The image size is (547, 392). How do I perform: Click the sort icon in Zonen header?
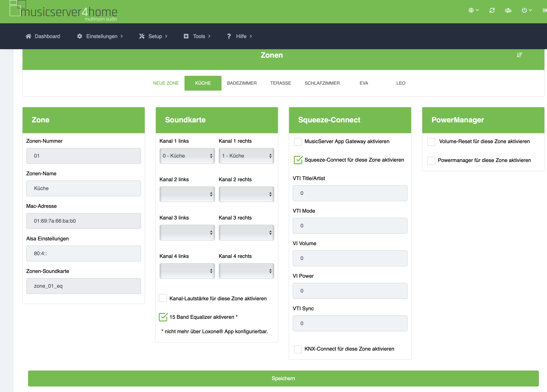pos(519,55)
